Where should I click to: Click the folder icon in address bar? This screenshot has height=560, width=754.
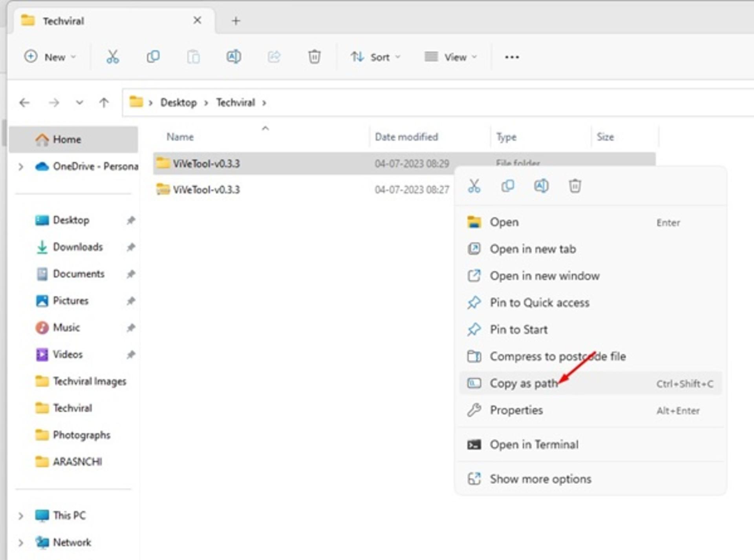pos(136,102)
